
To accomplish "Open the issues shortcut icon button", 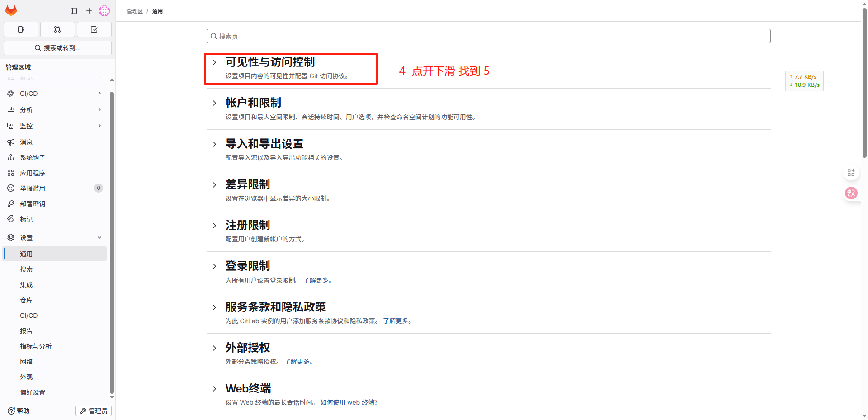I will (21, 29).
